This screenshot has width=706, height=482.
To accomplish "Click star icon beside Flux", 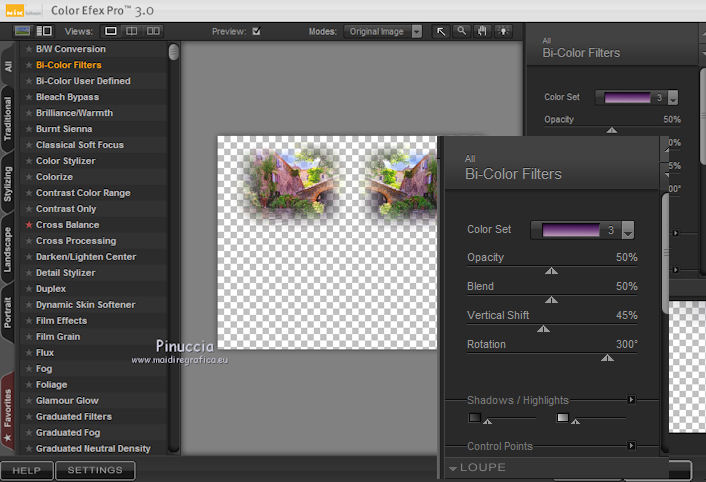I will 29,352.
